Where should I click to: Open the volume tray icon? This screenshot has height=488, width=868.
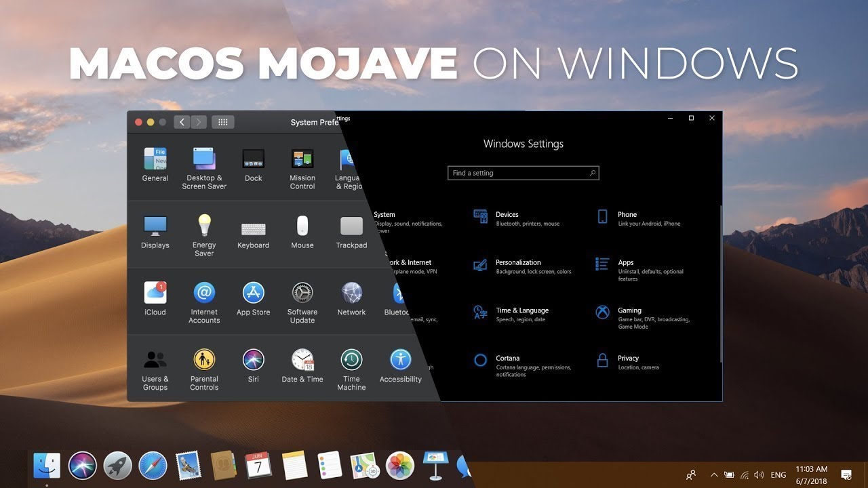click(759, 474)
